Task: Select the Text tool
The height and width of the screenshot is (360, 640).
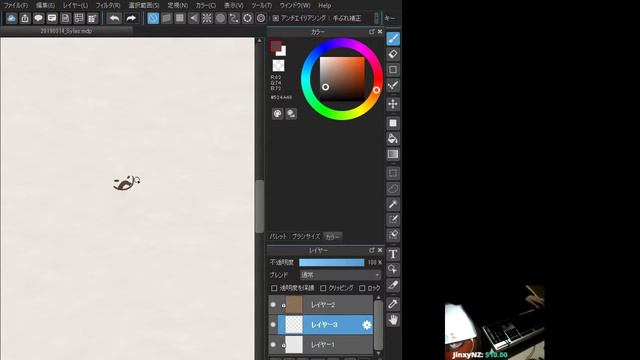Action: 393,254
